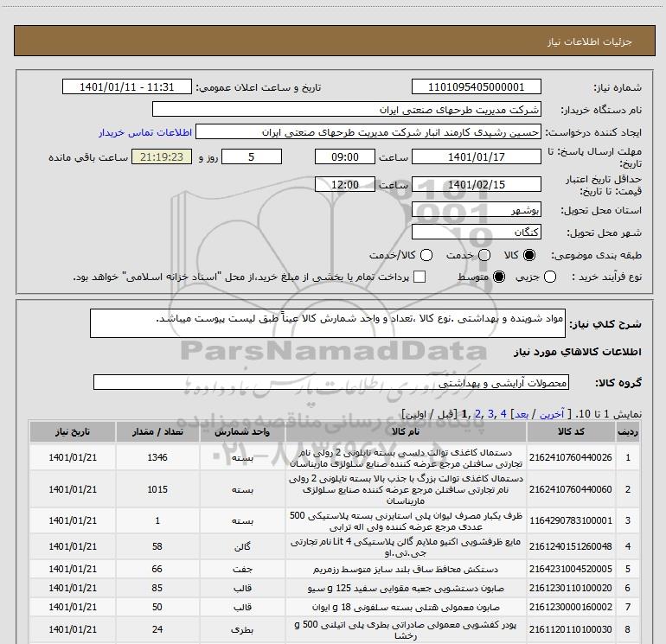Click goods code 2162410760440060
This screenshot has height=644, width=666.
tap(571, 489)
